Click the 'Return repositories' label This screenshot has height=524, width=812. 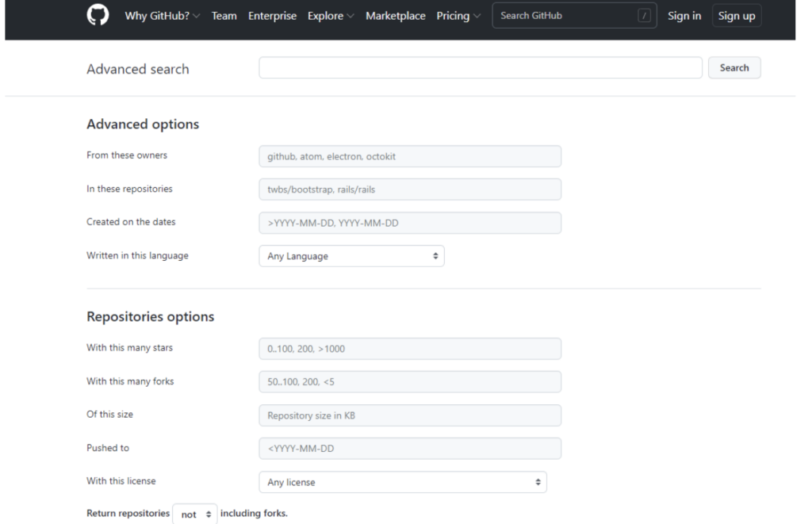128,513
